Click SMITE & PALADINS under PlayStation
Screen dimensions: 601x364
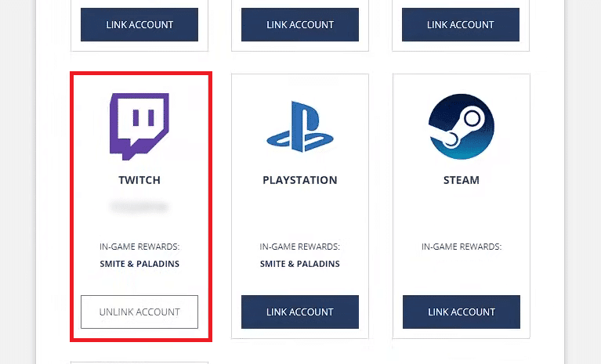point(300,264)
